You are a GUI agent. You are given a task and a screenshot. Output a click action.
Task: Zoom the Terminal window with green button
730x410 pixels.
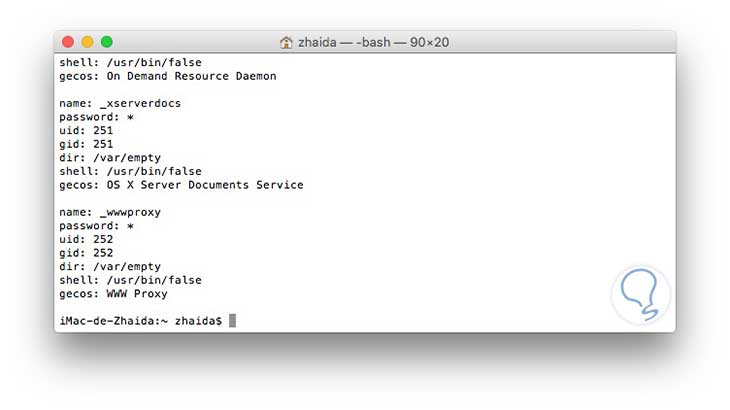click(x=106, y=42)
